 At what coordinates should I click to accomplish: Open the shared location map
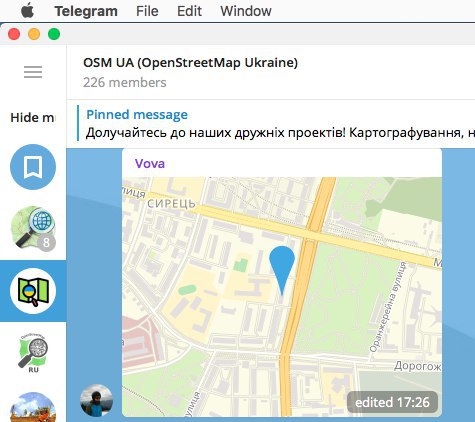click(282, 297)
